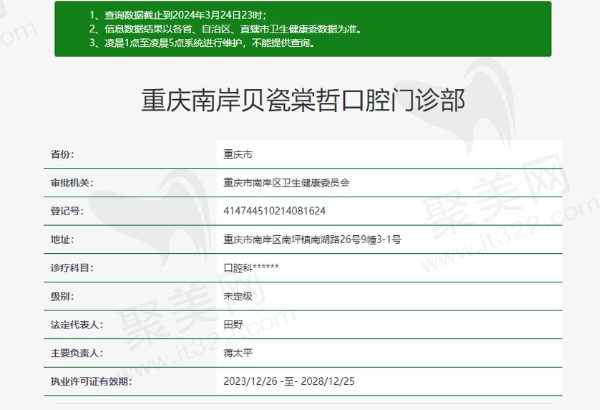This screenshot has height=410, width=600.
Task: Select the 登记号 label
Action: tap(67, 211)
